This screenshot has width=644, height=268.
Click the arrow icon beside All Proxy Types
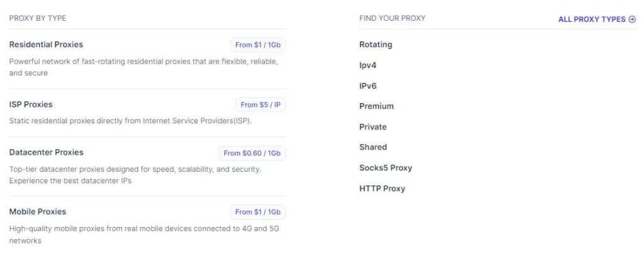click(632, 20)
